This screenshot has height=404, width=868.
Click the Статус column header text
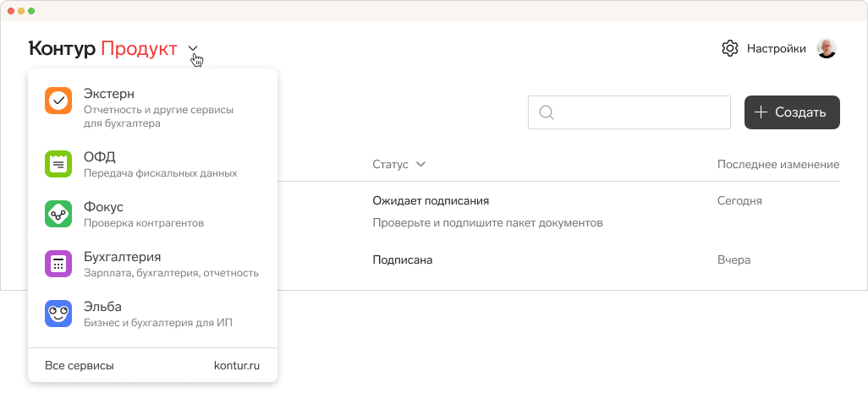click(390, 164)
